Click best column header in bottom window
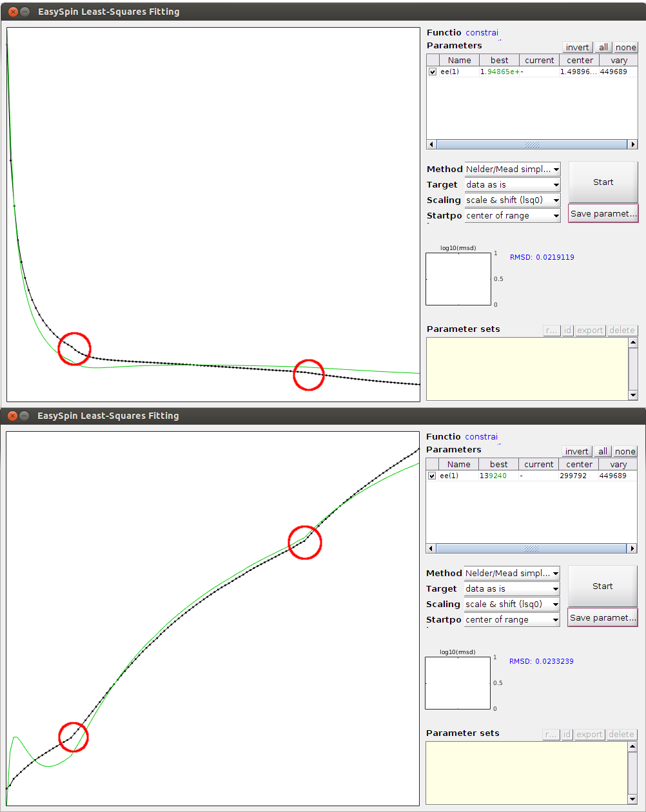Screen dimensions: 646x812 click(498, 465)
